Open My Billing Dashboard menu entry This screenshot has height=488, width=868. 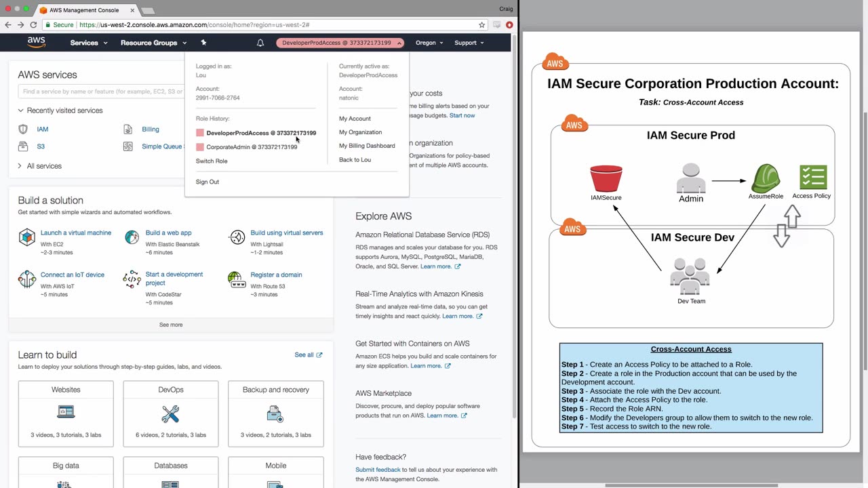[x=367, y=146]
